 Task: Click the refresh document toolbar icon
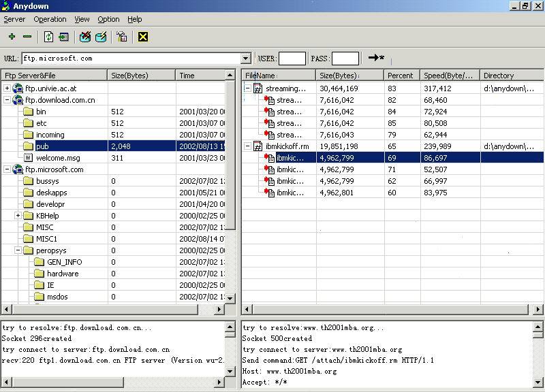pos(48,37)
